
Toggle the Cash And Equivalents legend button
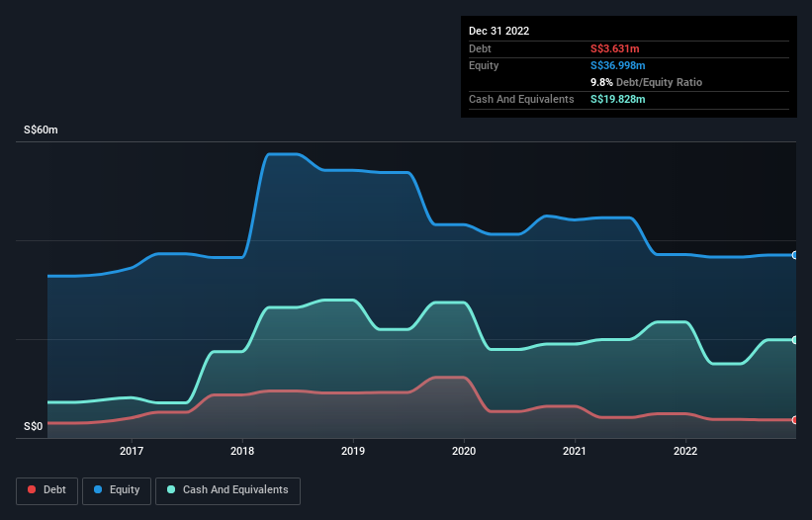227,490
